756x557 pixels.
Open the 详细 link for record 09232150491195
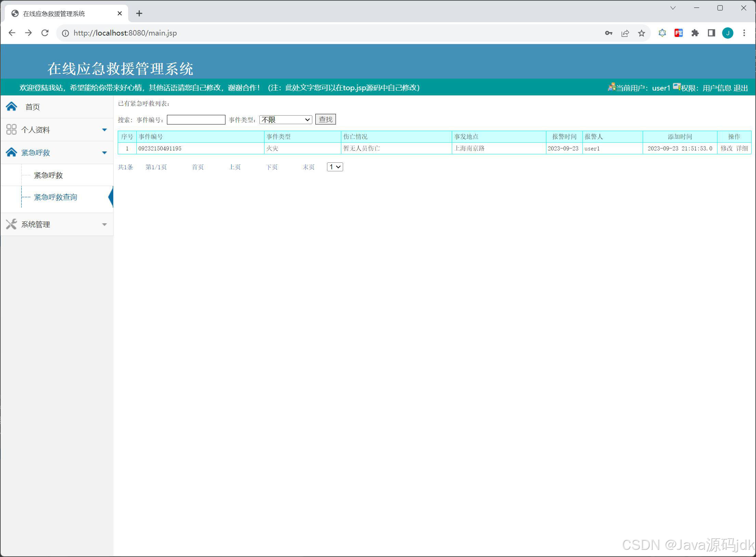point(742,148)
